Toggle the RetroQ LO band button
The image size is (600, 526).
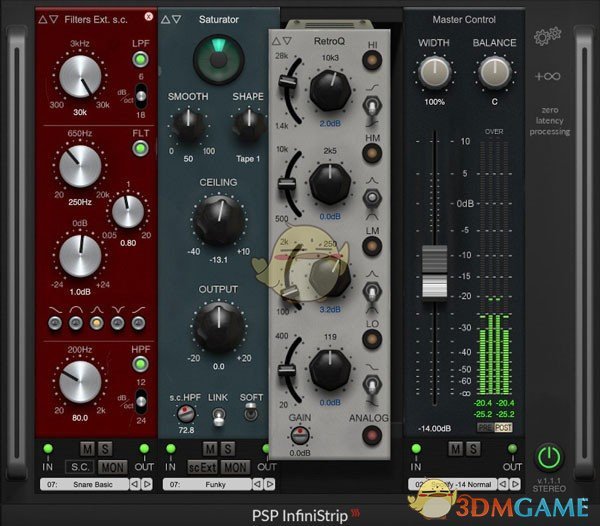point(372,339)
